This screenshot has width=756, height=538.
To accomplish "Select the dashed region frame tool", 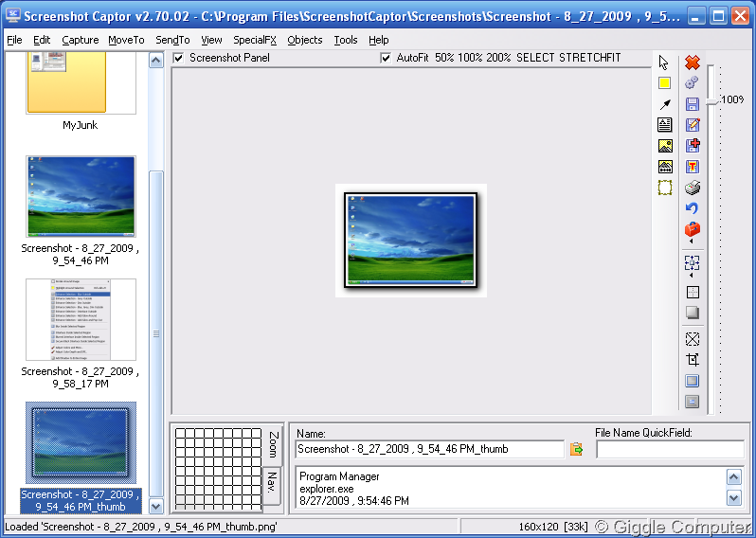I will tap(665, 188).
